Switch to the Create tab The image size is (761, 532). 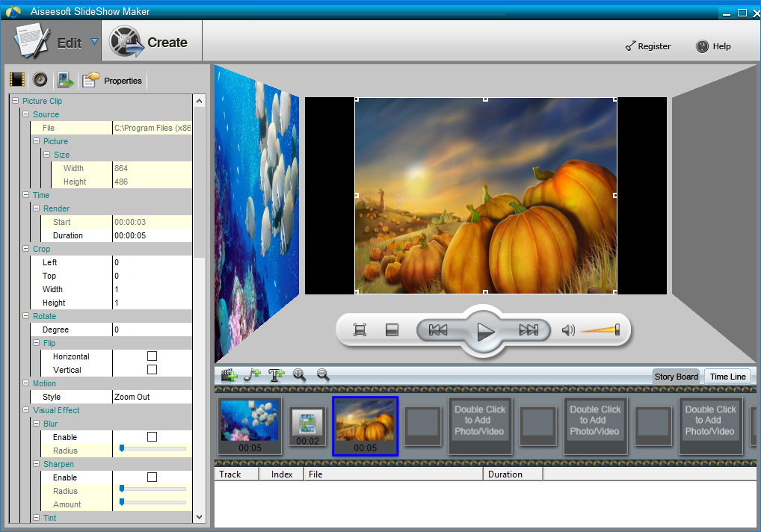[x=150, y=43]
